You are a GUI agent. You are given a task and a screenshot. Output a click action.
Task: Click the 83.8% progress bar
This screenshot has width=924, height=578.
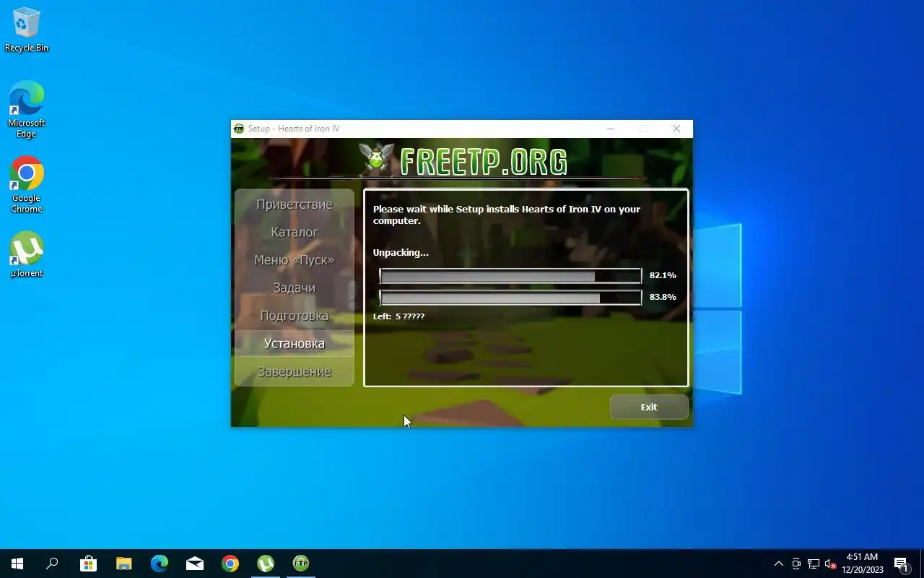coord(510,297)
